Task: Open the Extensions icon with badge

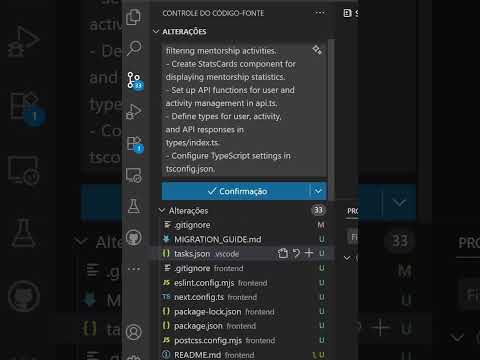Action: coord(134,144)
